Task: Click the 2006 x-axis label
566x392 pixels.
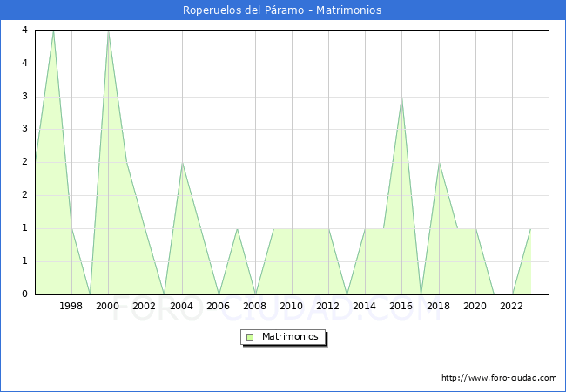Action: 218,306
